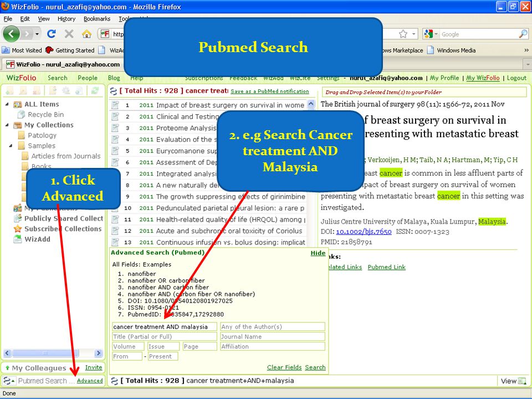Image resolution: width=532 pixels, height=399 pixels.
Task: Open the Windows Media bookmark
Action: coord(451,50)
